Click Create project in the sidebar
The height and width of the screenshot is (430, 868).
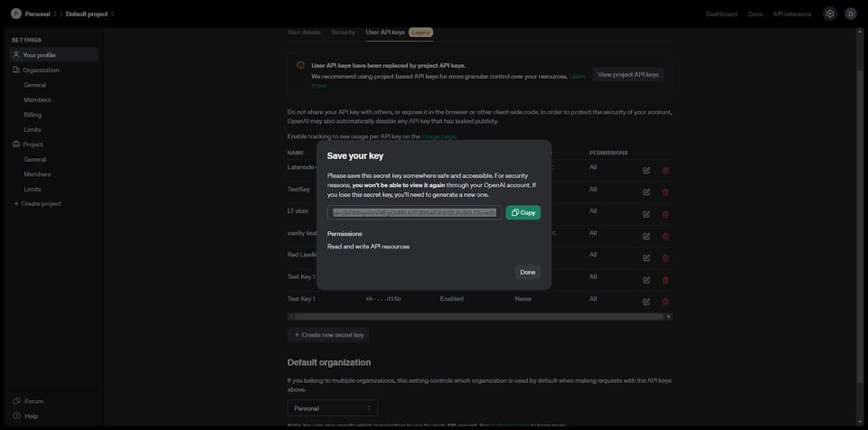pos(37,203)
